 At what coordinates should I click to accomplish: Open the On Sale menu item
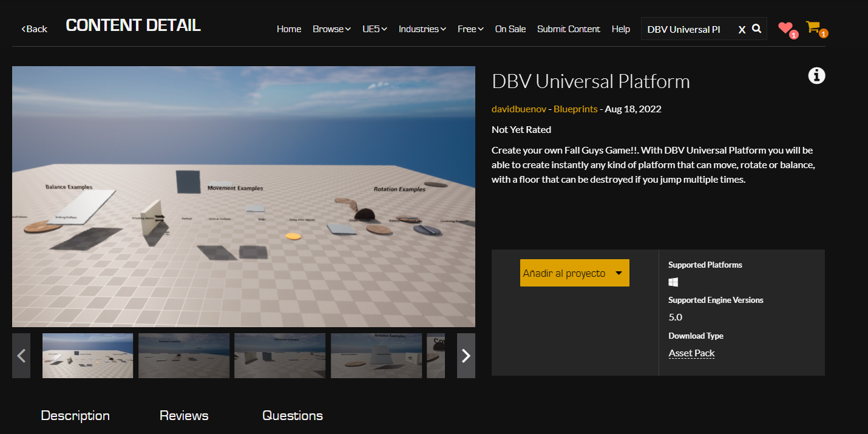click(510, 29)
